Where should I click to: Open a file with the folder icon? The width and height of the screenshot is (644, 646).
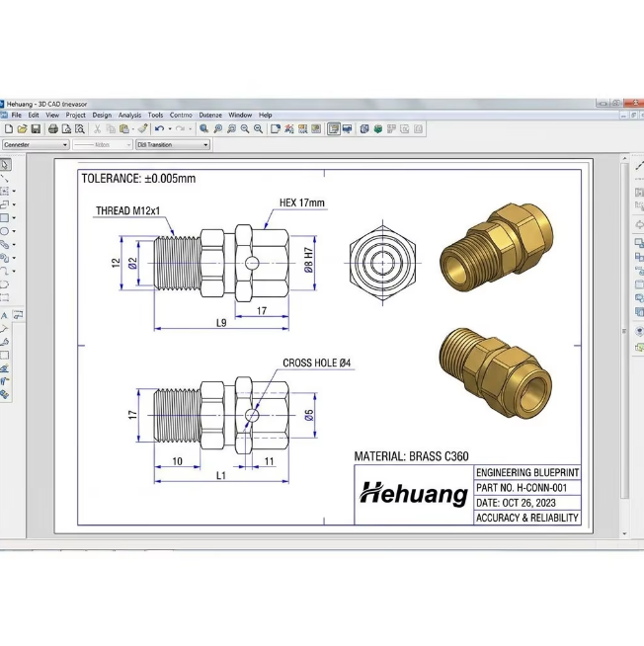22,129
